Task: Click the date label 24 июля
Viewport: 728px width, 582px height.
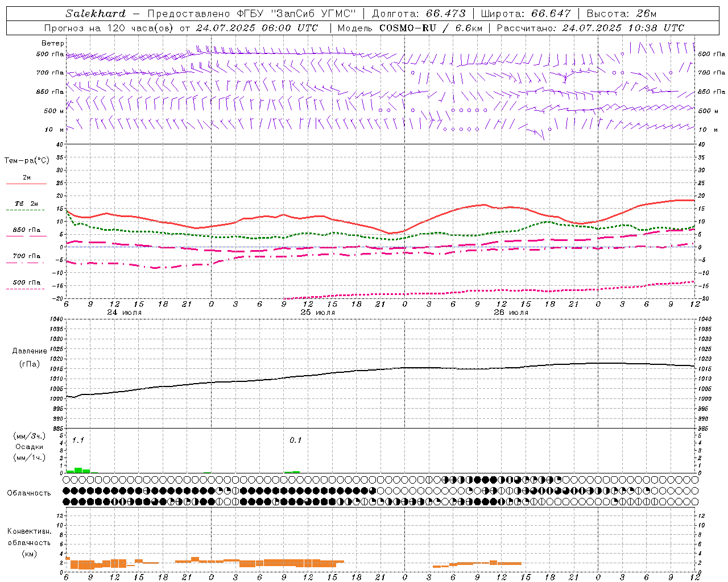Action: pyautogui.click(x=125, y=313)
